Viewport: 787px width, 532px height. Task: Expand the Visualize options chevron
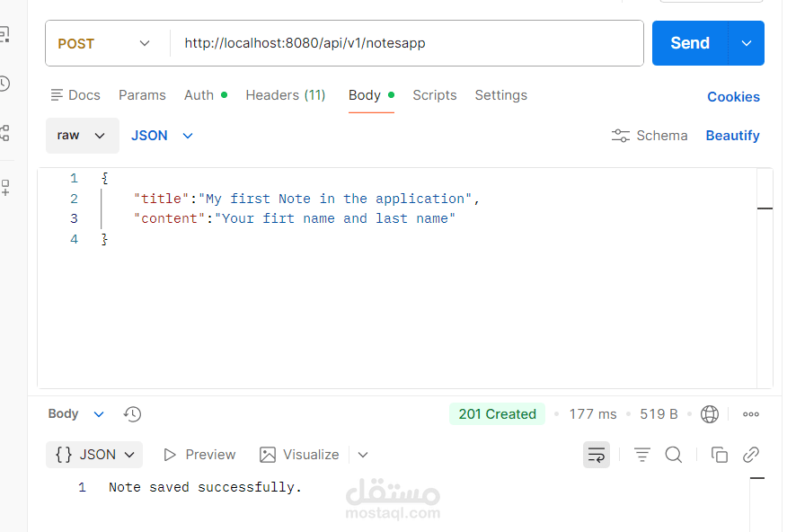[x=363, y=455]
